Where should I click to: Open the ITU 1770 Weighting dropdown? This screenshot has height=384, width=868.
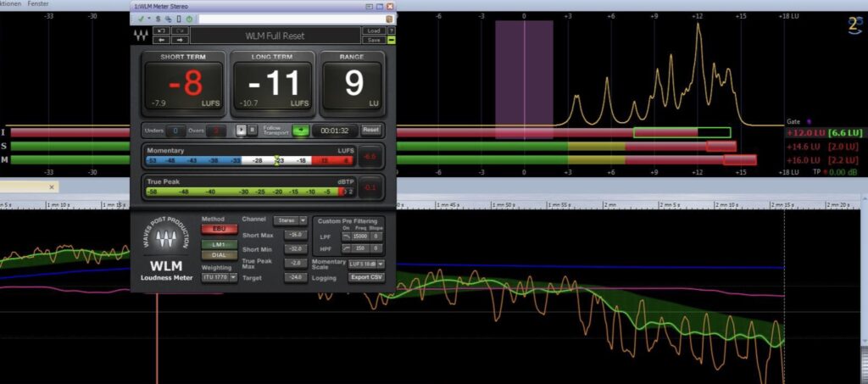220,276
